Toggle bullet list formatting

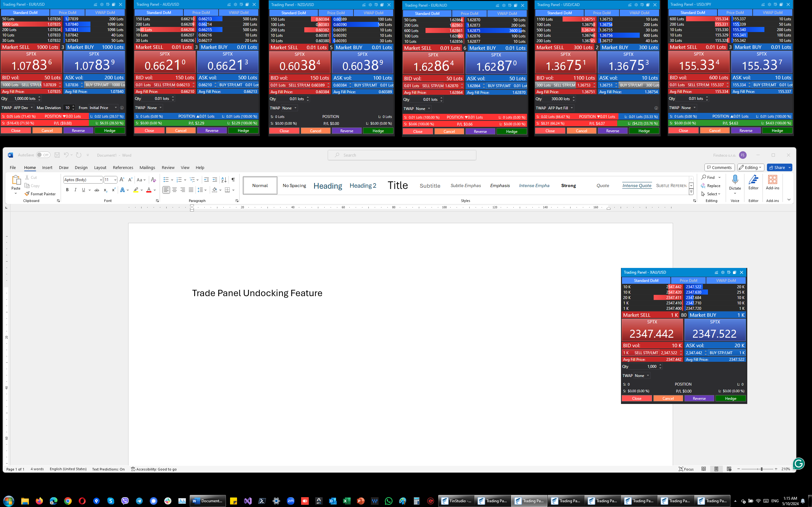166,180
